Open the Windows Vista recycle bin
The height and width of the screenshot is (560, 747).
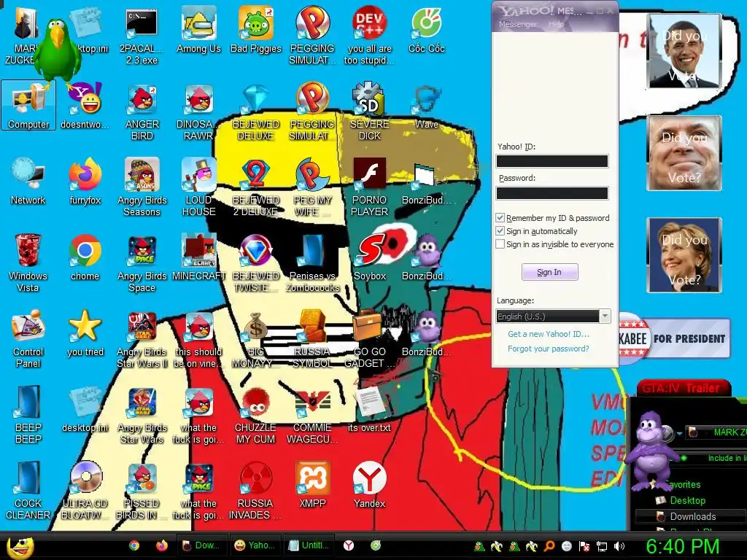tap(28, 262)
